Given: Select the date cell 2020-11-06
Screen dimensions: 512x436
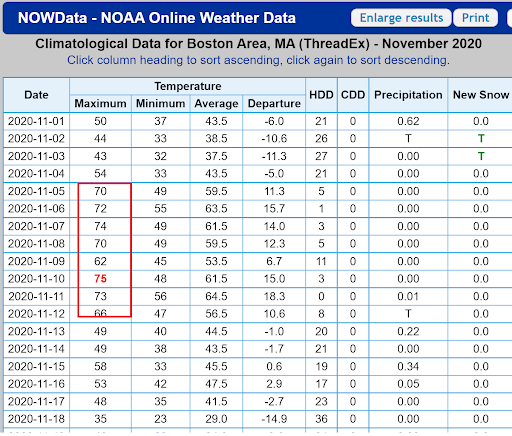Looking at the screenshot, I should click(36, 209).
